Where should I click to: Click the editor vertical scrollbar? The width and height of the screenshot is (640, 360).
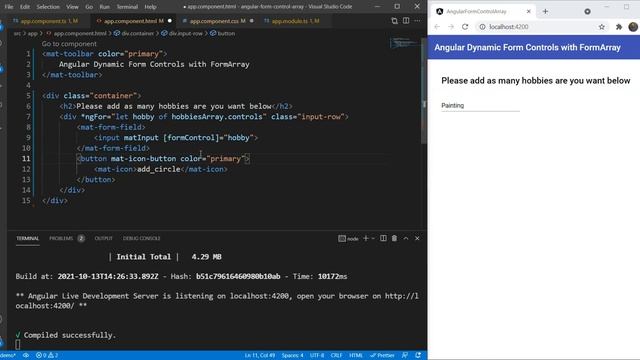coord(424,90)
